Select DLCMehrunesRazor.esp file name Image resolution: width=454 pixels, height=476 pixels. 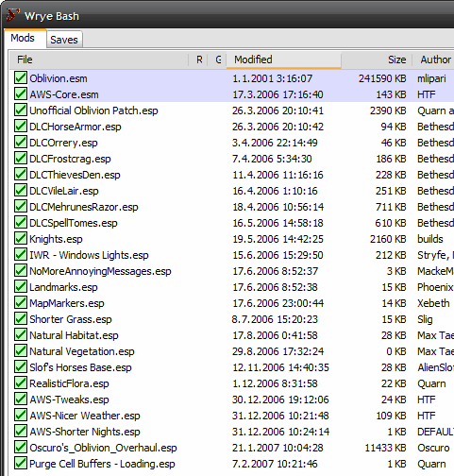point(84,207)
